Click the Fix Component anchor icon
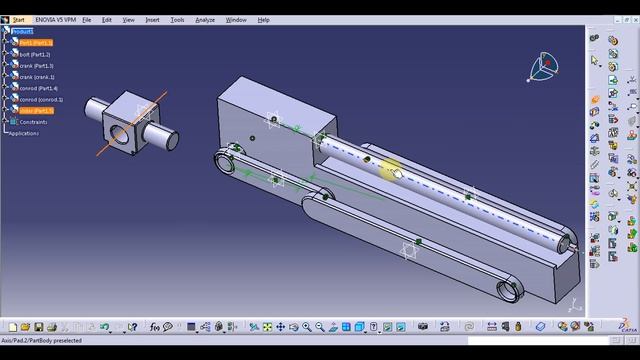This screenshot has height=360, width=640. 594,151
